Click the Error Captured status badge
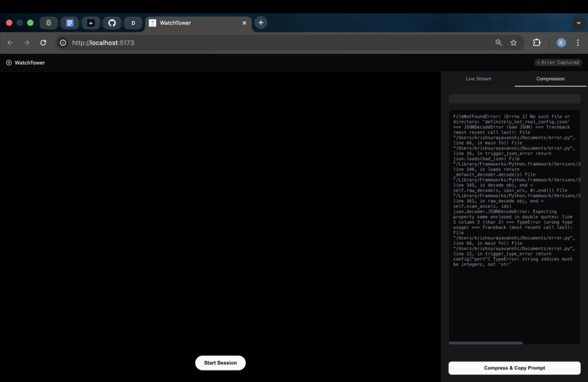The width and height of the screenshot is (588, 382). (x=558, y=63)
